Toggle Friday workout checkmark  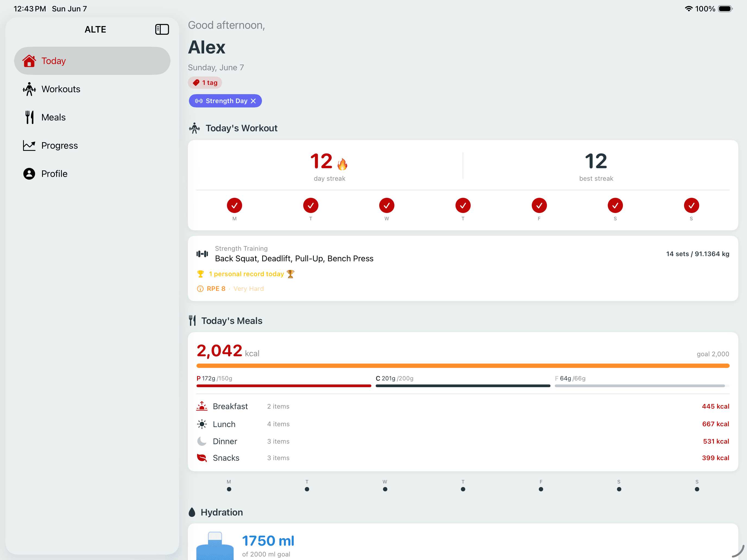coord(539,205)
